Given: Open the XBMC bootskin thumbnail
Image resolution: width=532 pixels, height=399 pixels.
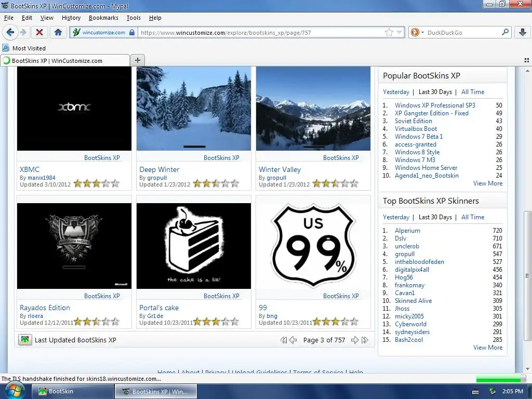Looking at the screenshot, I should (x=74, y=109).
